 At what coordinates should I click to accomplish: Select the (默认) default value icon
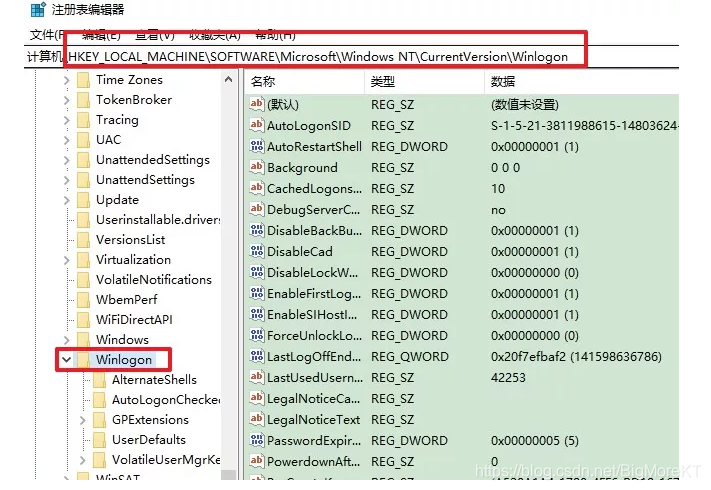coord(257,104)
